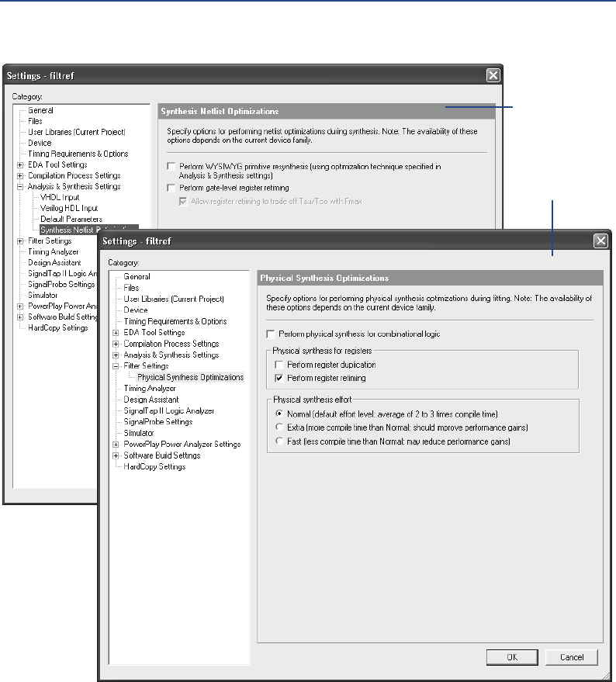The image size is (616, 682).
Task: Expand Software Build Settings in front tree
Action: pos(116,455)
